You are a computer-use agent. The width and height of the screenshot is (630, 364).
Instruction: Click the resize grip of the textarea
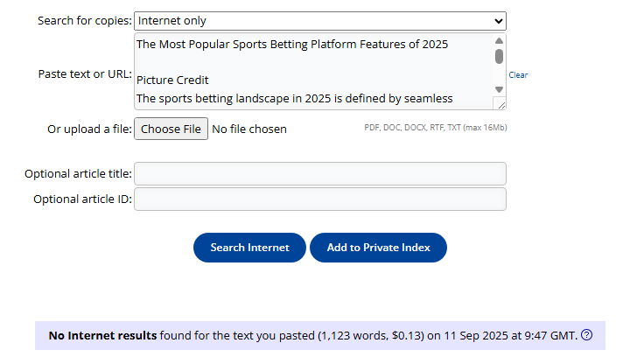click(x=501, y=105)
